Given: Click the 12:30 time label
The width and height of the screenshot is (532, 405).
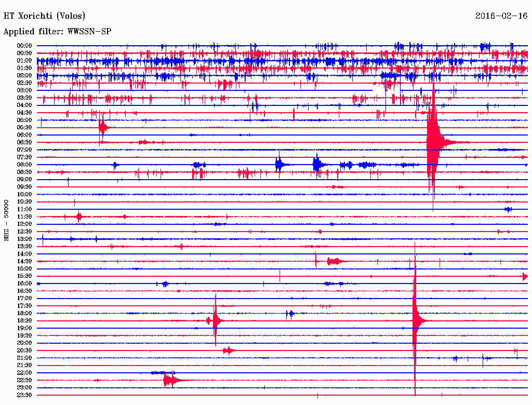Looking at the screenshot, I should (x=24, y=232).
